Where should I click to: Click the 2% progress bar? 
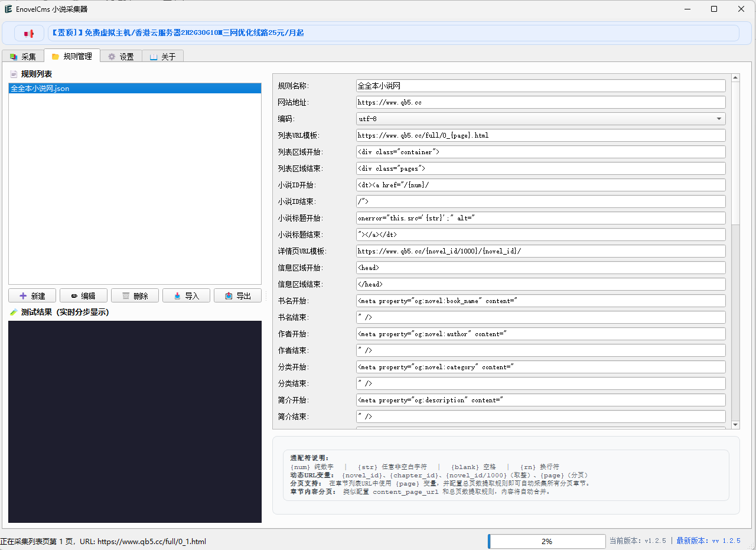click(x=546, y=541)
